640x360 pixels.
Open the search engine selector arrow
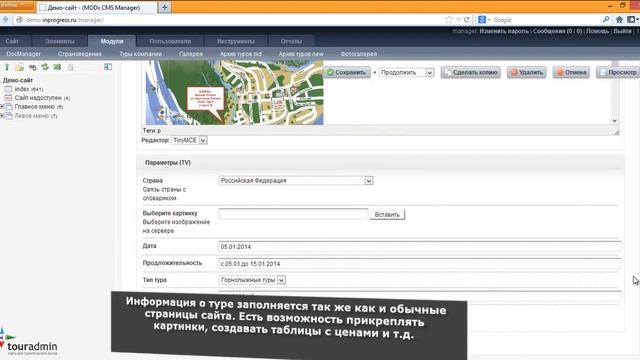click(x=489, y=20)
